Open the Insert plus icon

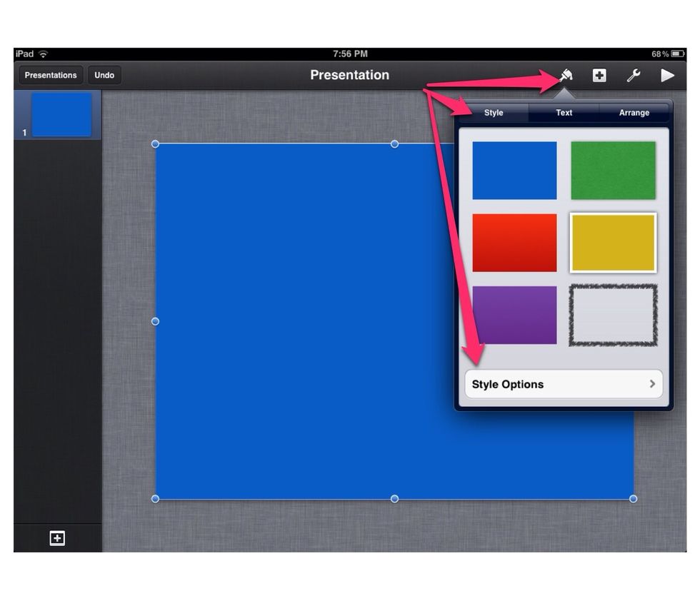coord(599,75)
